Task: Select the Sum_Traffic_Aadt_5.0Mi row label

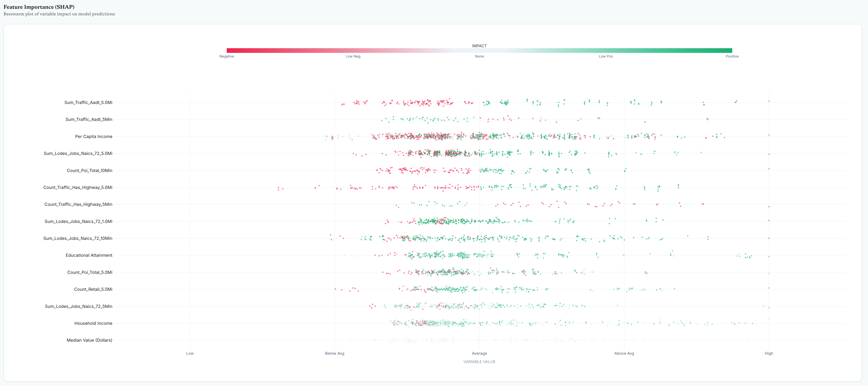Action: coord(88,102)
